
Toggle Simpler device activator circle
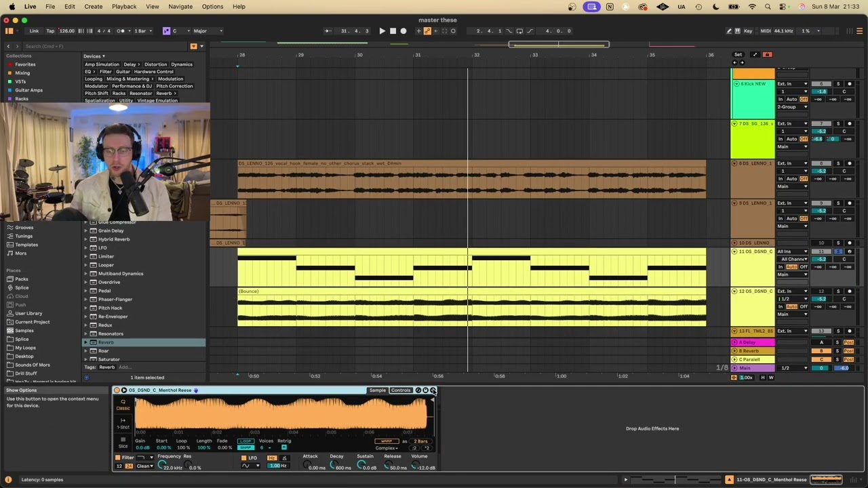(117, 390)
